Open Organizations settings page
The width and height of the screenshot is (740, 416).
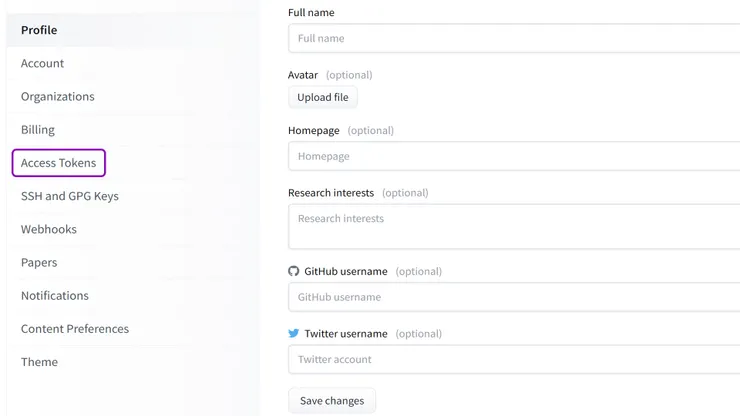point(58,96)
